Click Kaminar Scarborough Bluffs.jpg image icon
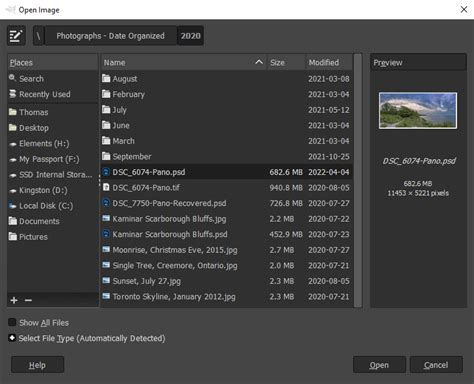Viewport: 474px width, 384px height. (x=106, y=218)
